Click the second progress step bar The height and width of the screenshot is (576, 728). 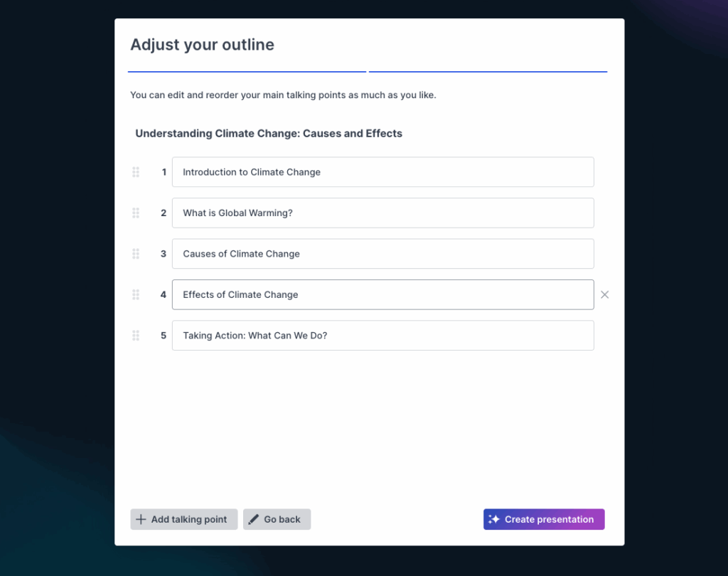click(488, 72)
